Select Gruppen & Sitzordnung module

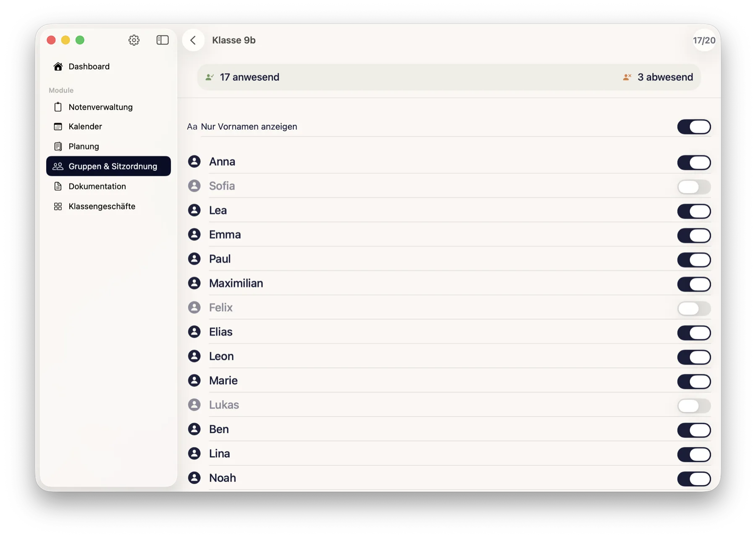[109, 166]
